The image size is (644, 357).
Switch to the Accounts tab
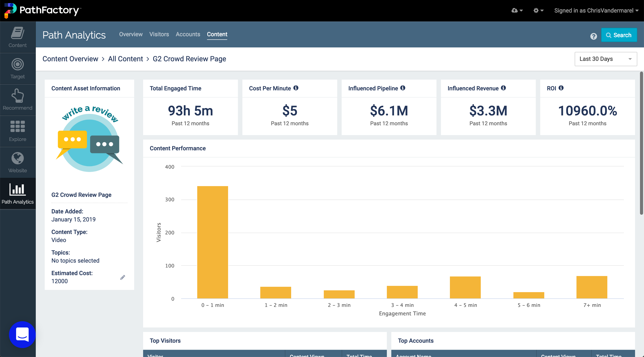[x=188, y=34]
